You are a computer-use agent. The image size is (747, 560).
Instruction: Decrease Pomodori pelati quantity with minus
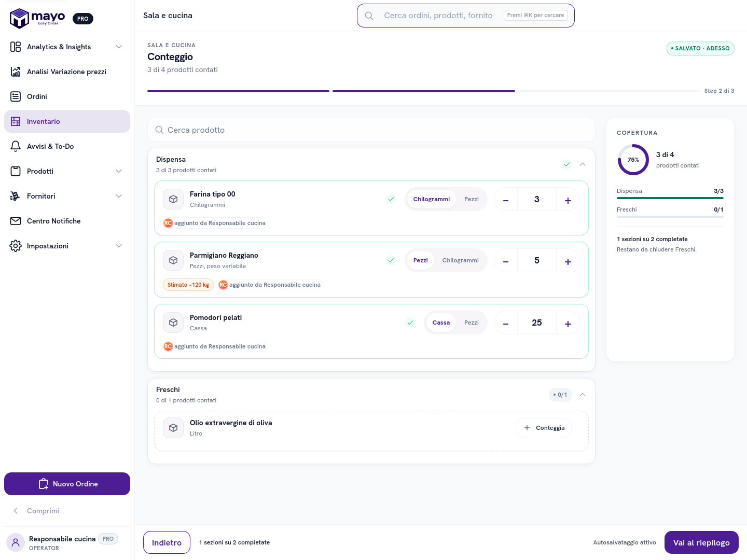point(506,323)
